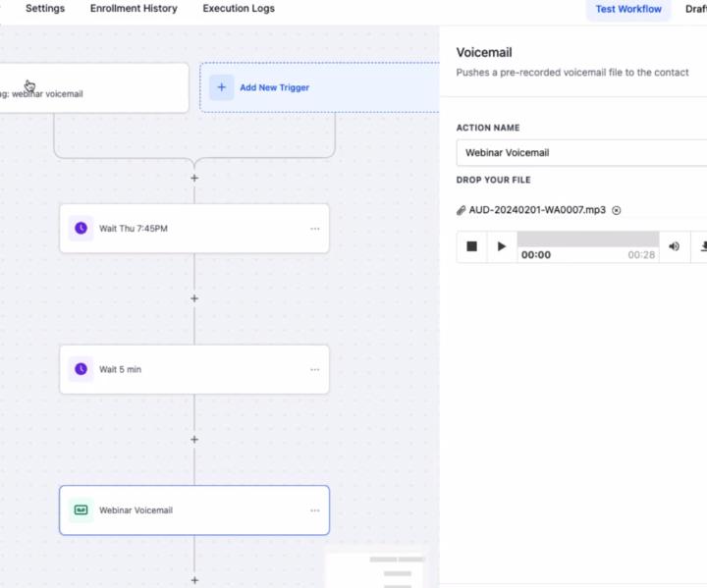Click the clock icon on Wait Thu 7:45PM

pyautogui.click(x=81, y=229)
